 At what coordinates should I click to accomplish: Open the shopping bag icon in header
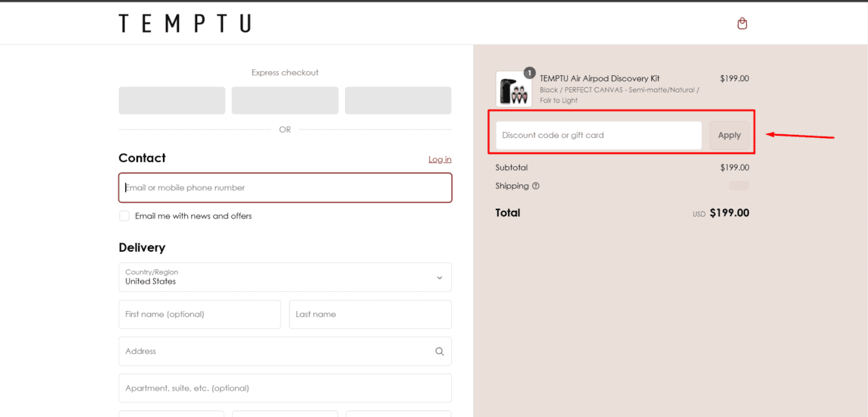[742, 24]
